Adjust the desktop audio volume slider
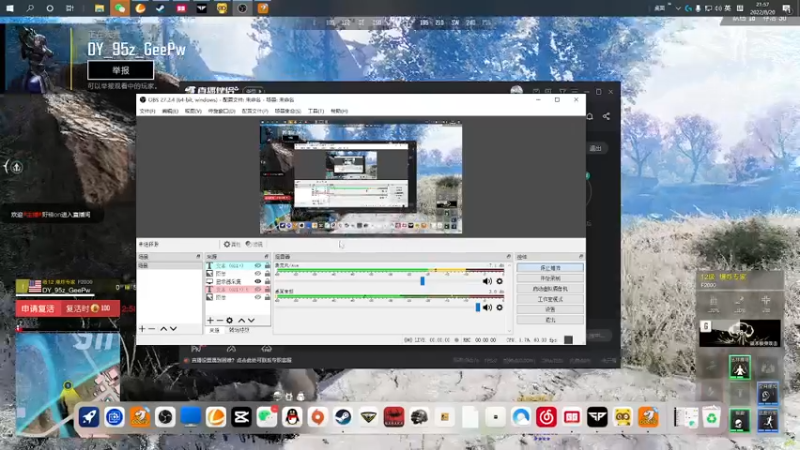This screenshot has height=450, width=800. click(x=478, y=307)
